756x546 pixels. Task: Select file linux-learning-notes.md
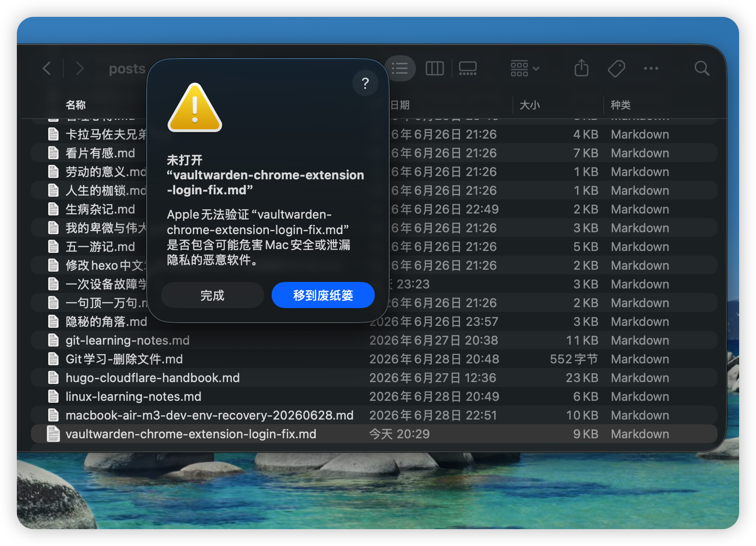point(133,397)
